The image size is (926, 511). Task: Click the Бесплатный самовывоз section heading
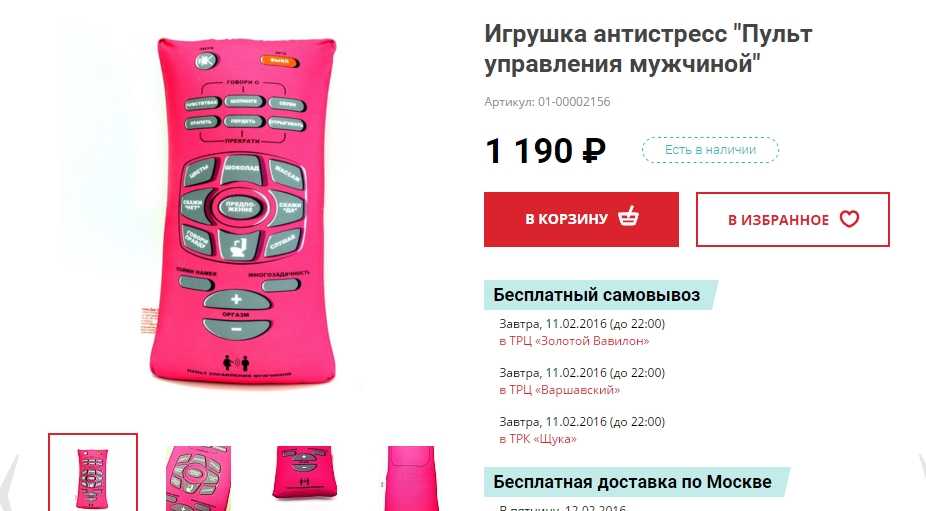[596, 295]
